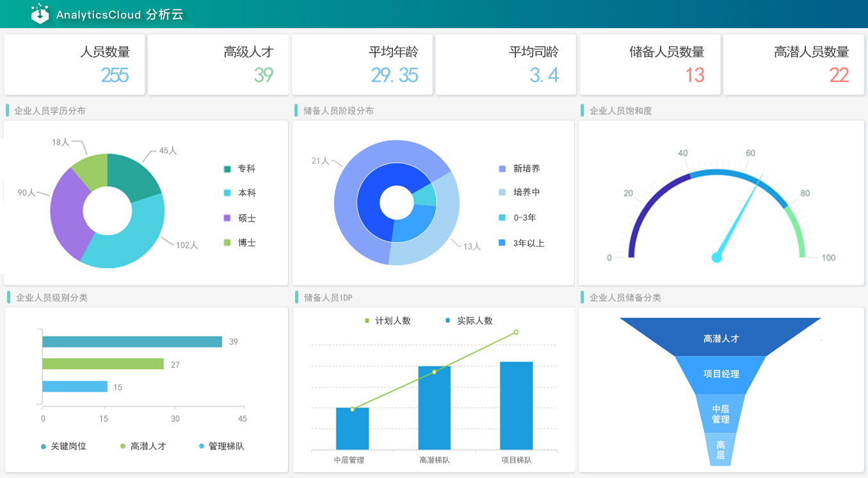Toggle 计划人数 legend in IDP chart

pyautogui.click(x=387, y=321)
